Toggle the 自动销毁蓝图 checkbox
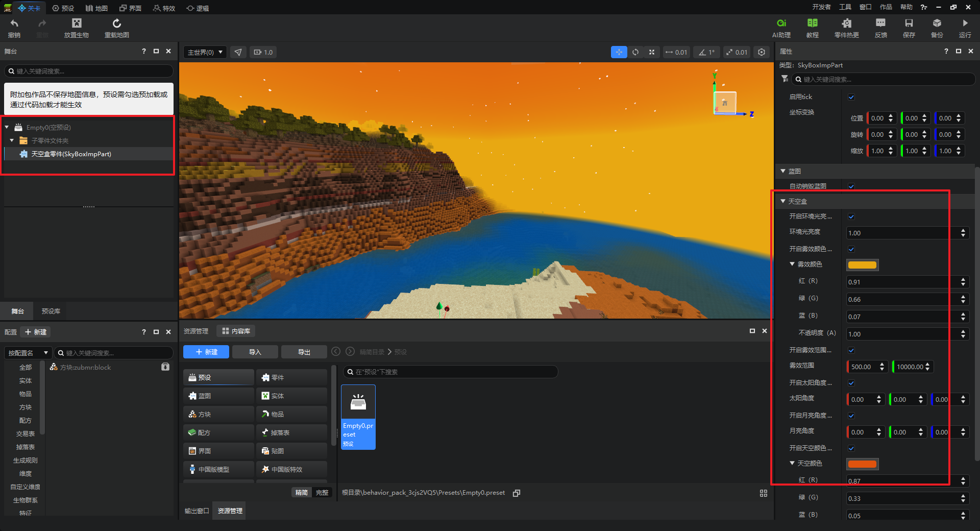This screenshot has width=980, height=531. tap(851, 186)
